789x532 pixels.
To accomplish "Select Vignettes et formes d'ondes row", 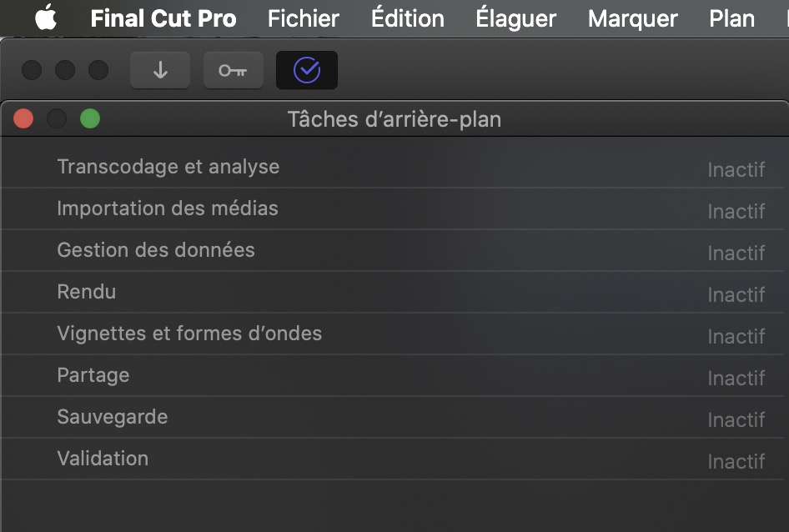I will tap(393, 334).
